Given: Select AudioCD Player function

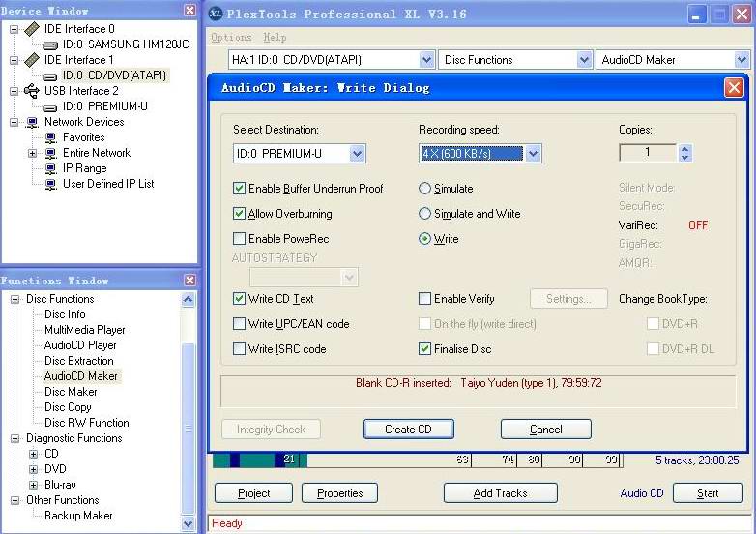Looking at the screenshot, I should 80,345.
